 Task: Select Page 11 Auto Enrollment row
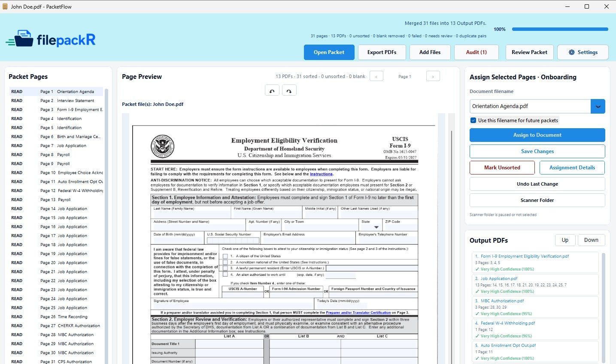[x=56, y=182]
